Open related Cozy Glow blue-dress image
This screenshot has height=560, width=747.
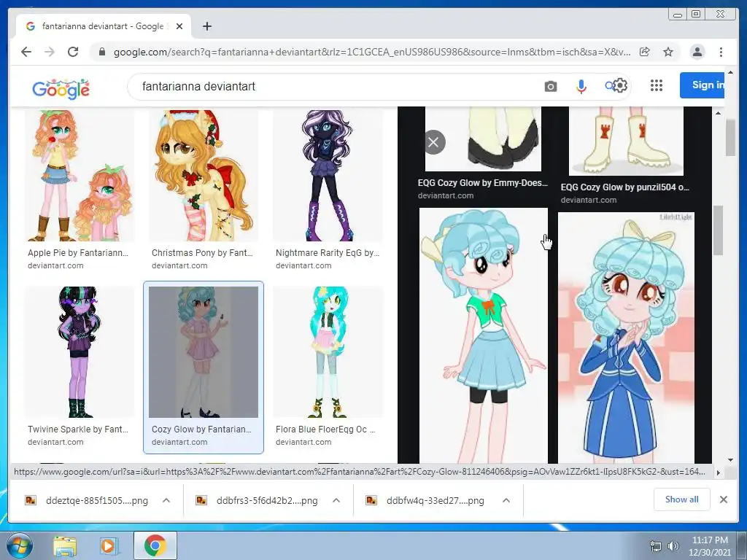click(x=626, y=338)
